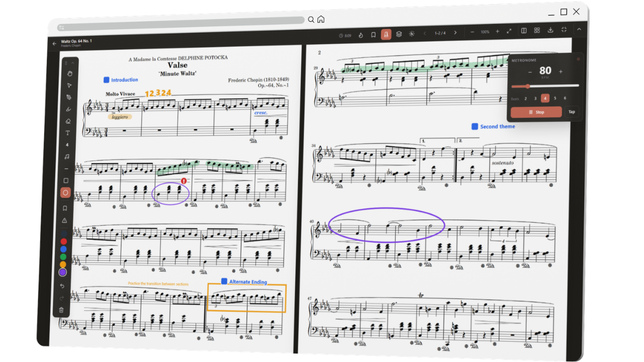Pick the blue color swatch
Screen dimensions: 644x362
[x=63, y=249]
